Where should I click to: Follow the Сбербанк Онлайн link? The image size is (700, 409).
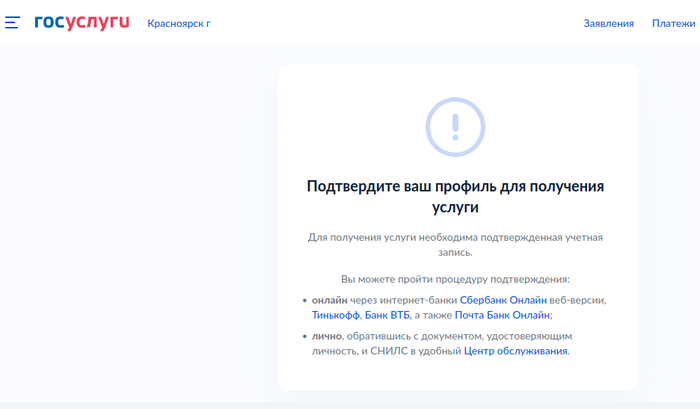coord(503,300)
